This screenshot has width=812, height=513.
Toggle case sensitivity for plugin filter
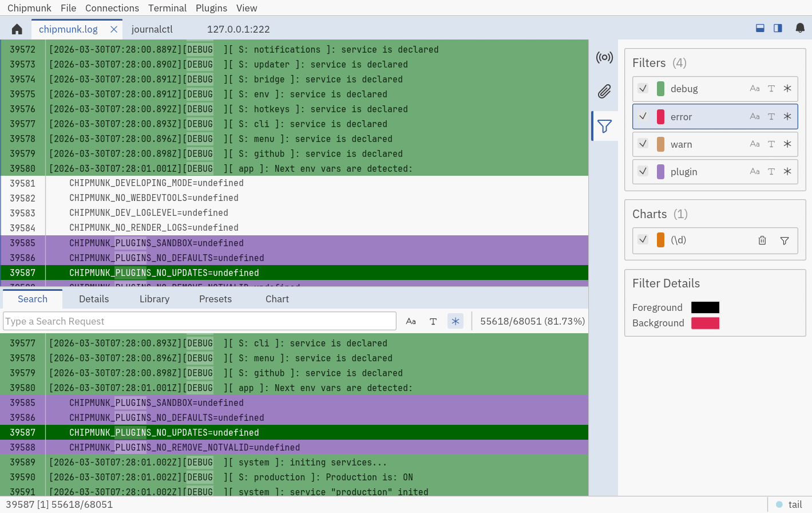[x=755, y=172]
